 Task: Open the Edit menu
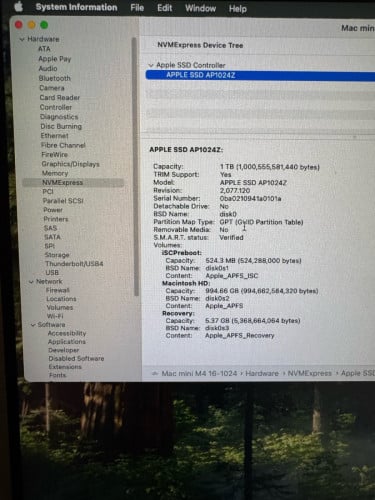click(x=164, y=8)
